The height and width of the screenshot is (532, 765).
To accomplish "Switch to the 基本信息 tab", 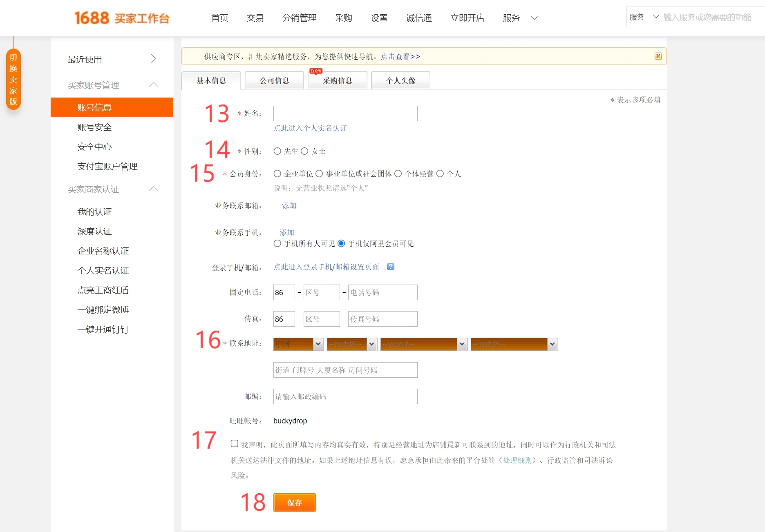I will [x=211, y=80].
